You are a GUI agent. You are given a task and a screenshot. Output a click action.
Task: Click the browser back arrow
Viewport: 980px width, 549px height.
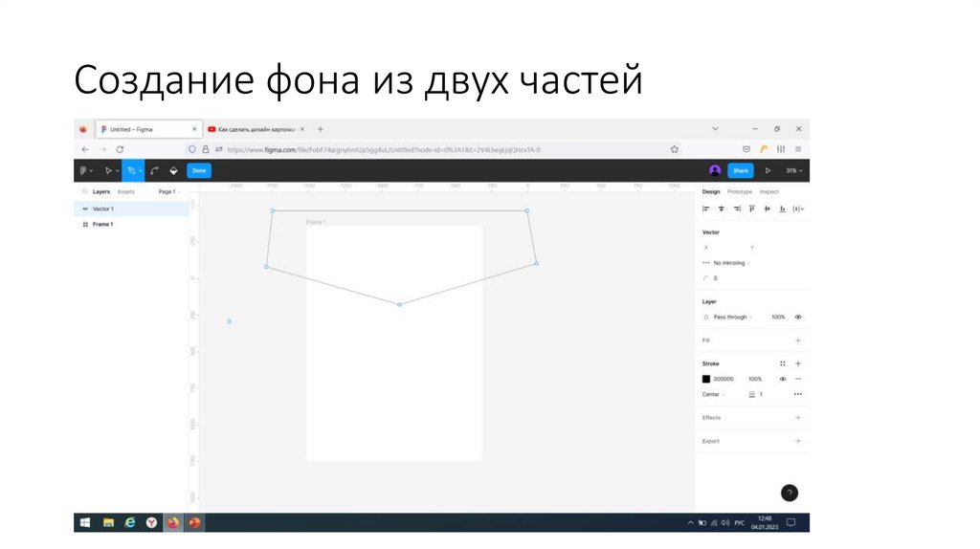click(85, 150)
